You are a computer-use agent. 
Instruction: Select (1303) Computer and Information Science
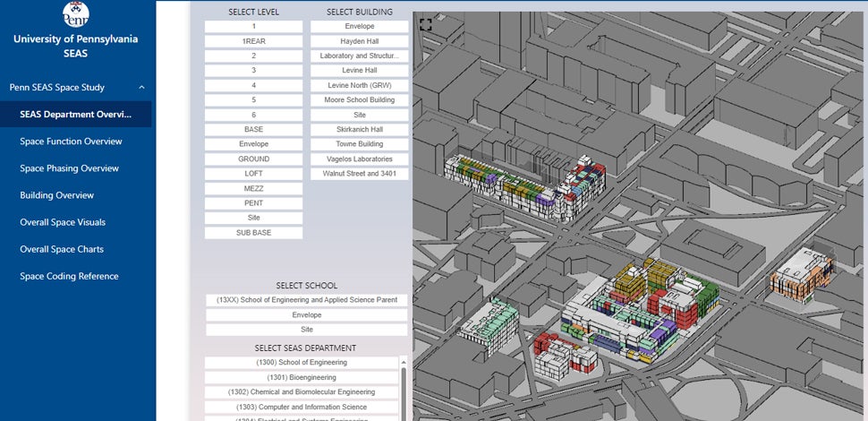tap(302, 408)
